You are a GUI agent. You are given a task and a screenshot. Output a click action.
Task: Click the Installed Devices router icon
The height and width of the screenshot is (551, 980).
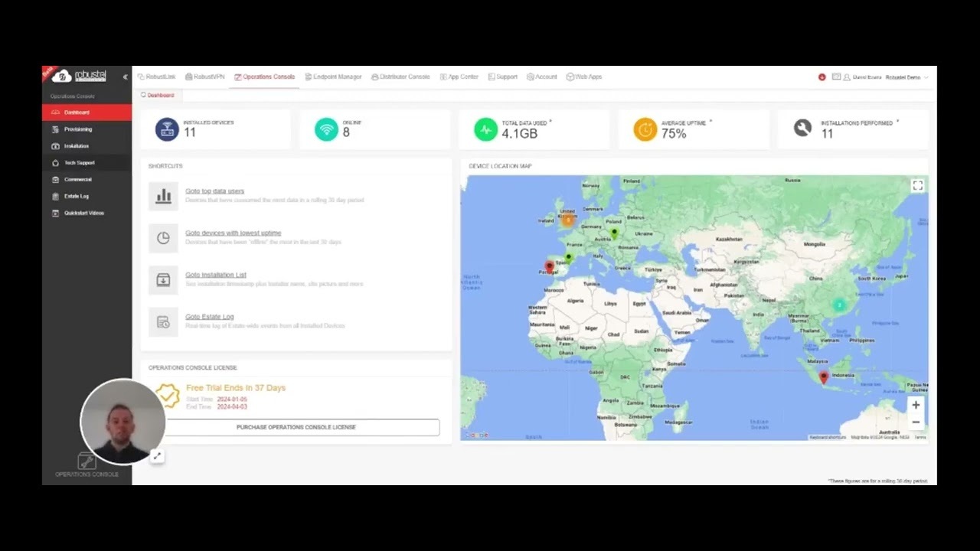tap(167, 129)
